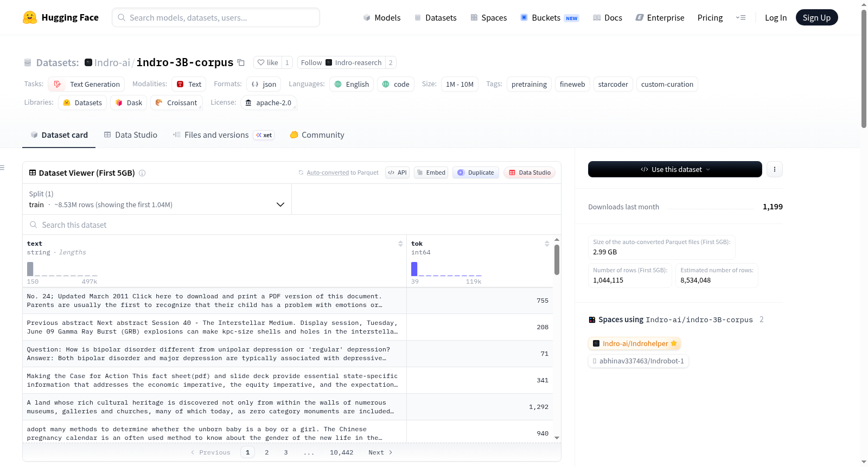Viewport: 868px width, 467px height.
Task: Click the magnifier icon in dataset search
Action: [x=34, y=225]
